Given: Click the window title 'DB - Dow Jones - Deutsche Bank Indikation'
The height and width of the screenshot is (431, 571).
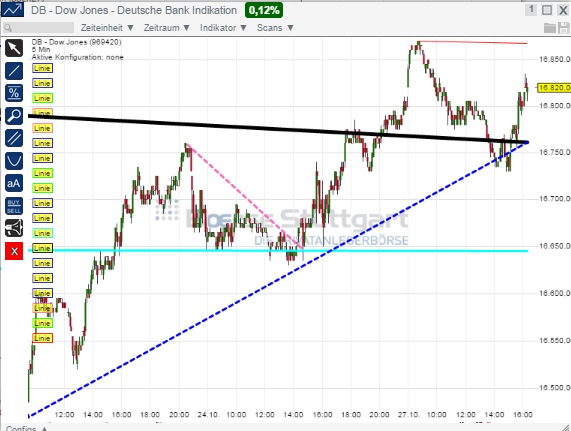Looking at the screenshot, I should tap(134, 10).
